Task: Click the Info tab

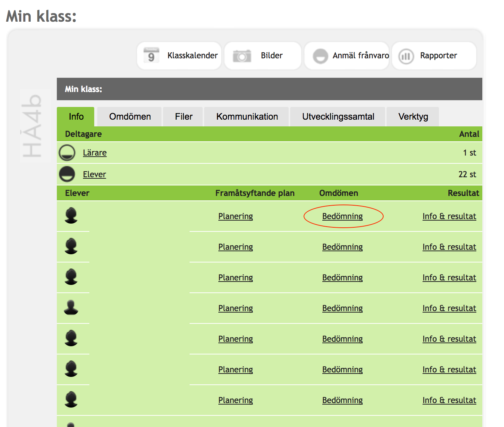Action: [x=76, y=117]
